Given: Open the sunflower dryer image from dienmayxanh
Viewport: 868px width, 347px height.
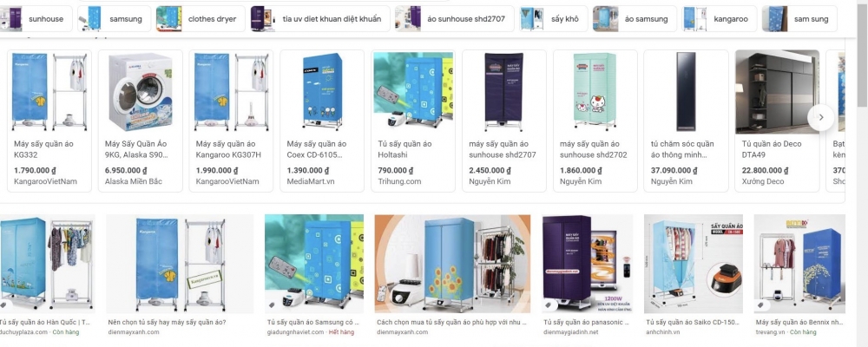Looking at the screenshot, I should (452, 264).
